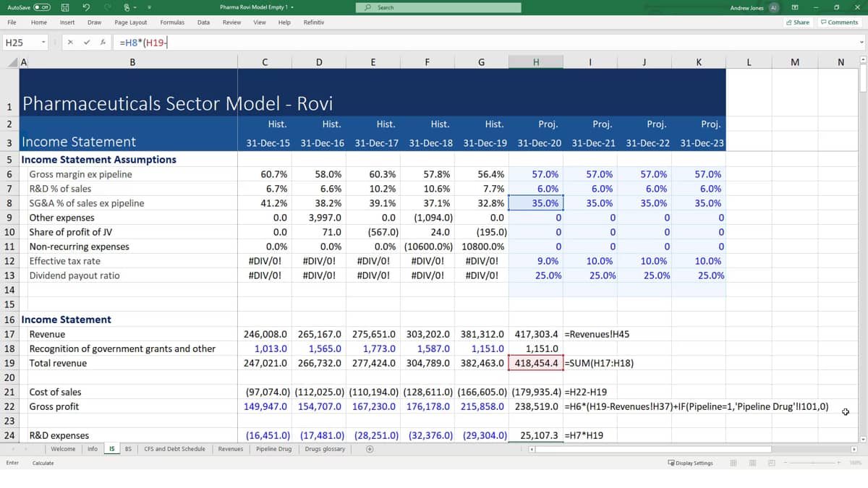Switch to the Home ribbon tab

click(x=39, y=22)
